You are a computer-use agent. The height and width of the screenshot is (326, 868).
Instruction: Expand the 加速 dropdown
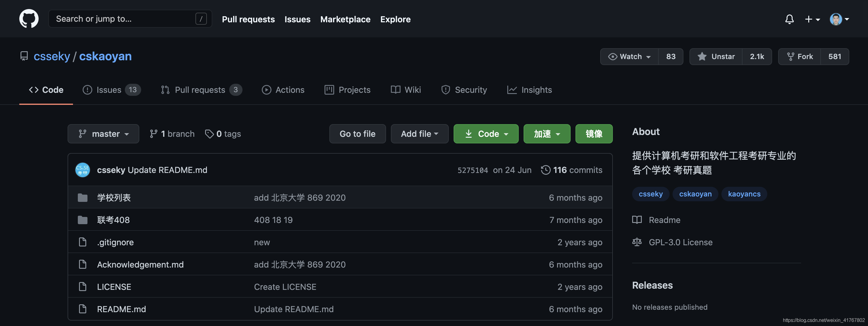pos(547,134)
